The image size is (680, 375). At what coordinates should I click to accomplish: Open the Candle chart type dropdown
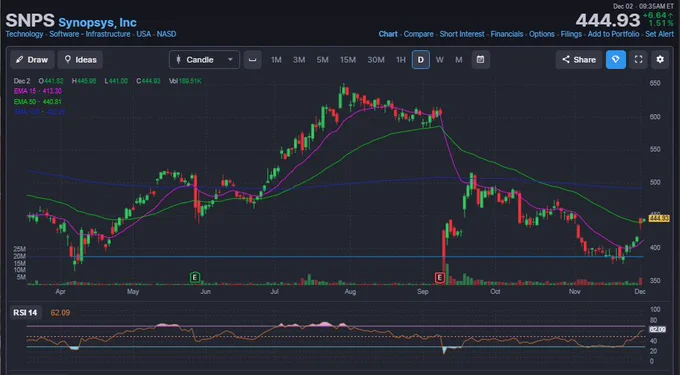click(x=204, y=60)
